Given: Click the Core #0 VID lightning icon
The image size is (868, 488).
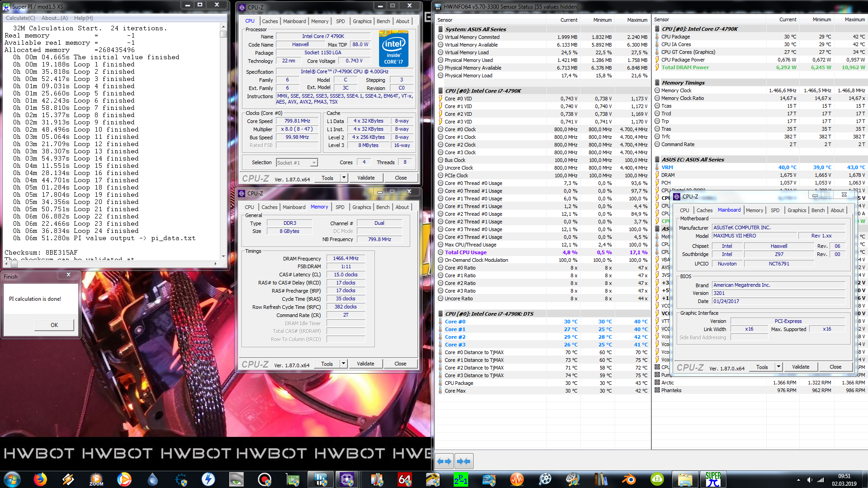Looking at the screenshot, I should (x=440, y=99).
